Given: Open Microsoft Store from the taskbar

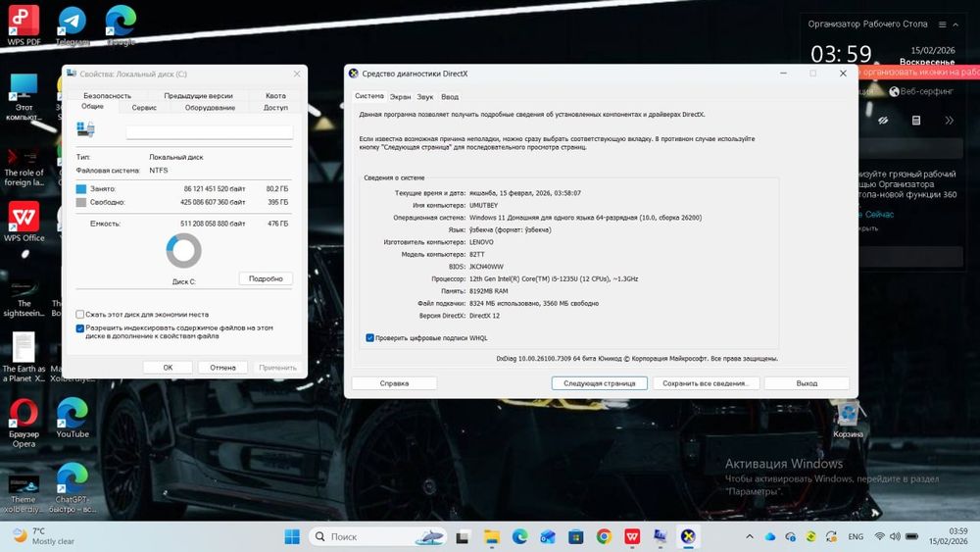Looking at the screenshot, I should [x=575, y=536].
